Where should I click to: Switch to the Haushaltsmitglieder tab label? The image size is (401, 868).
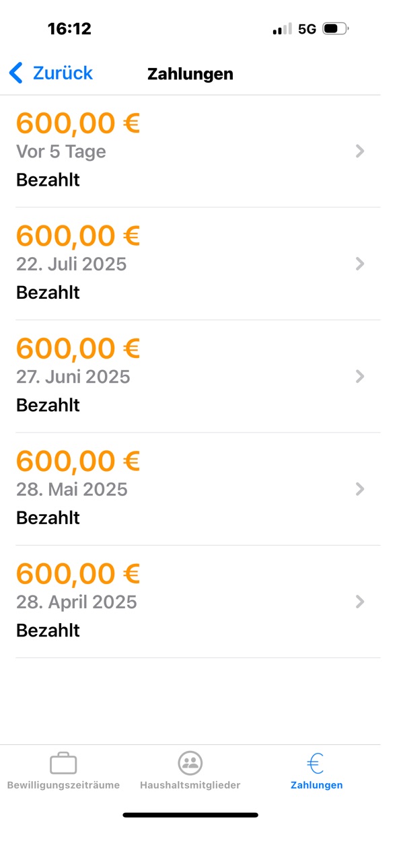(x=190, y=785)
